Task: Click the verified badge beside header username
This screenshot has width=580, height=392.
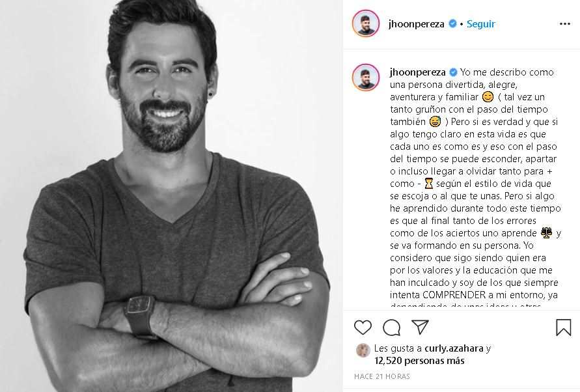Action: (x=452, y=23)
